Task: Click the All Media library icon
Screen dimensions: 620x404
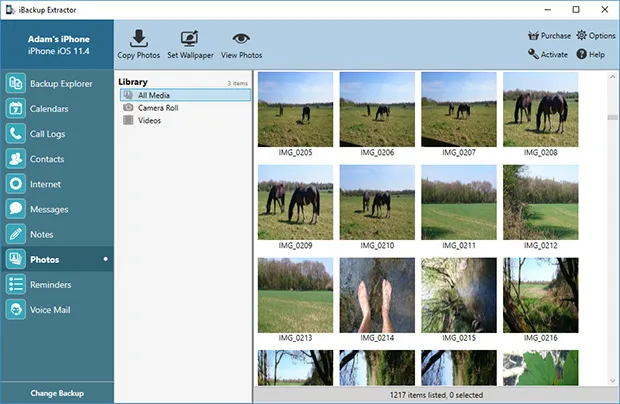Action: 128,95
